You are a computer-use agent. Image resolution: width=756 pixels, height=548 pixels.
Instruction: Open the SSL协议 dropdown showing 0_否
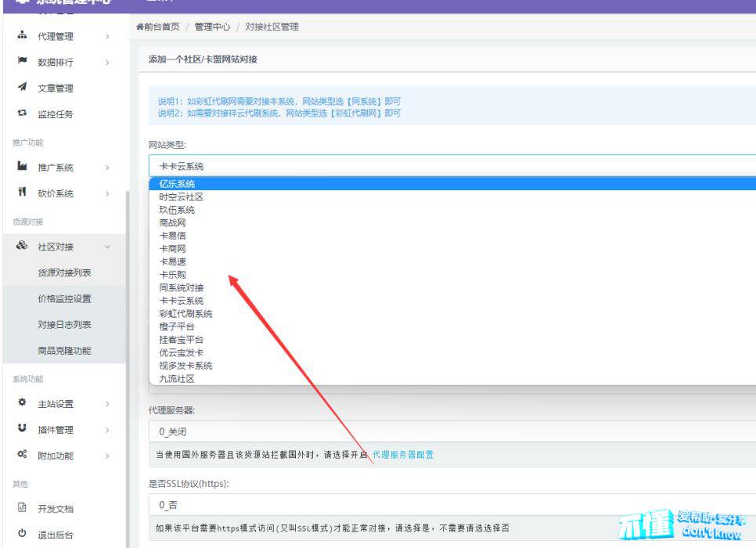point(452,505)
